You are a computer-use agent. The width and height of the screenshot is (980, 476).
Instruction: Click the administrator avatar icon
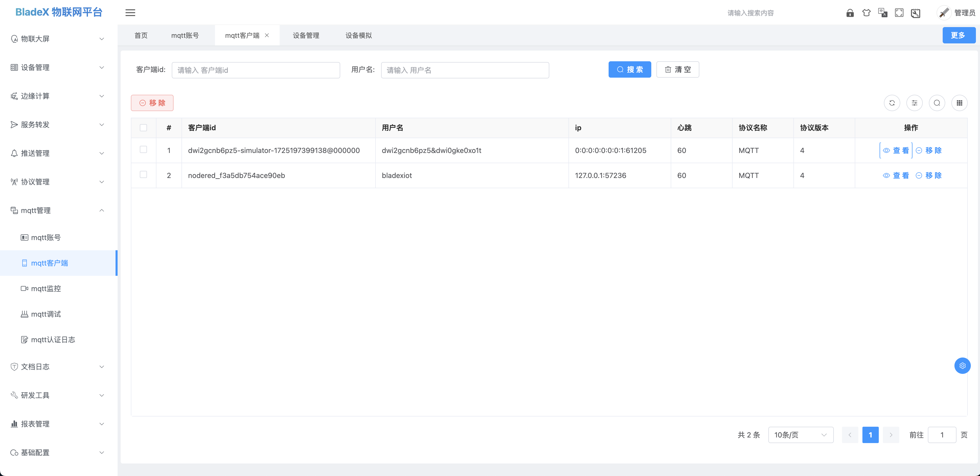(x=944, y=13)
